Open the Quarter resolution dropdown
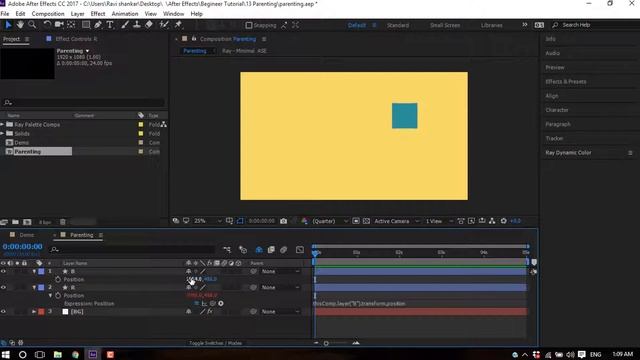This screenshot has width=640, height=360. click(x=330, y=221)
